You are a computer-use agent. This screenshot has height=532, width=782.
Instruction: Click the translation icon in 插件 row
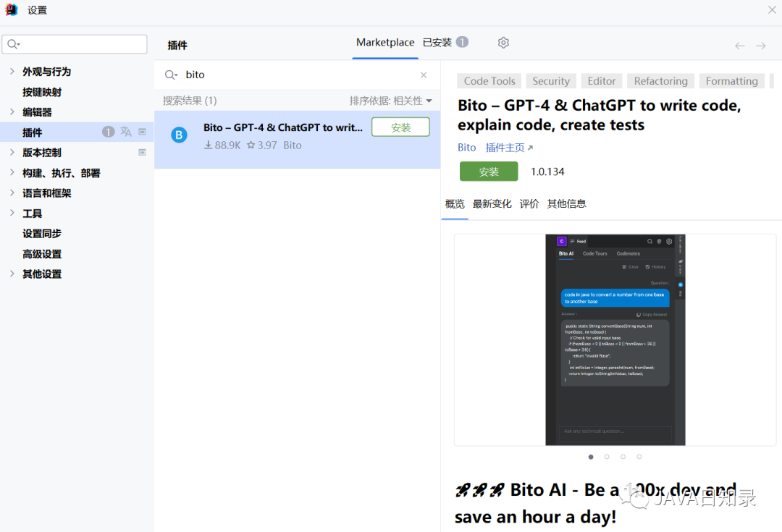[126, 132]
